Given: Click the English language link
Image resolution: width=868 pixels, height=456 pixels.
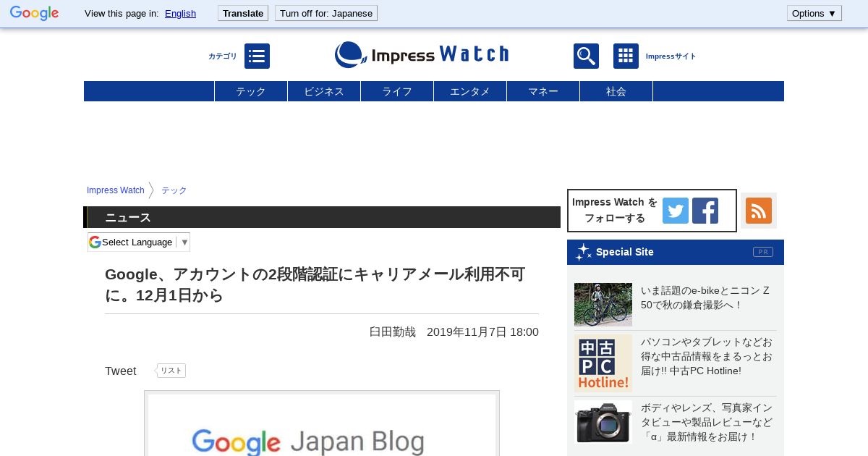Looking at the screenshot, I should [180, 13].
